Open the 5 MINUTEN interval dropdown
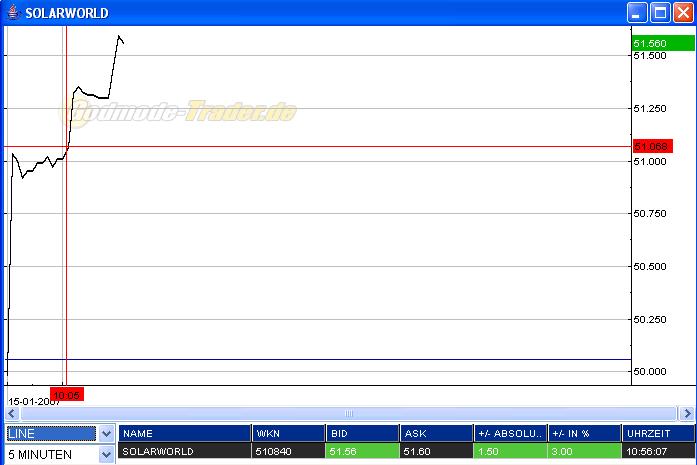The height and width of the screenshot is (465, 697). point(106,454)
